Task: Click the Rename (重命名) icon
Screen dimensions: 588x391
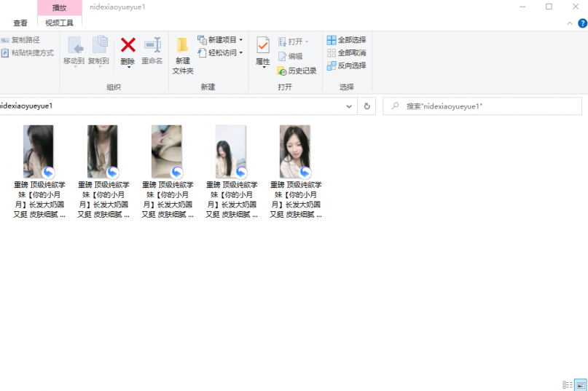Action: tap(152, 46)
